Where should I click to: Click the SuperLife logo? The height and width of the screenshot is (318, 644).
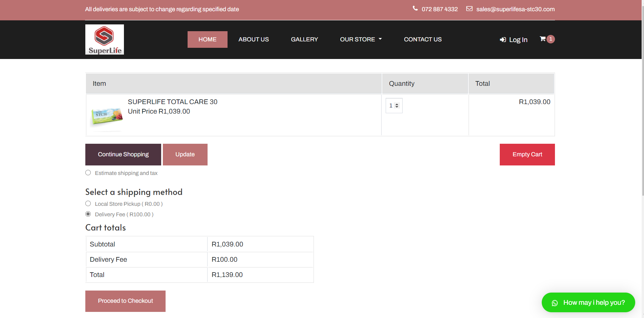pos(104,39)
